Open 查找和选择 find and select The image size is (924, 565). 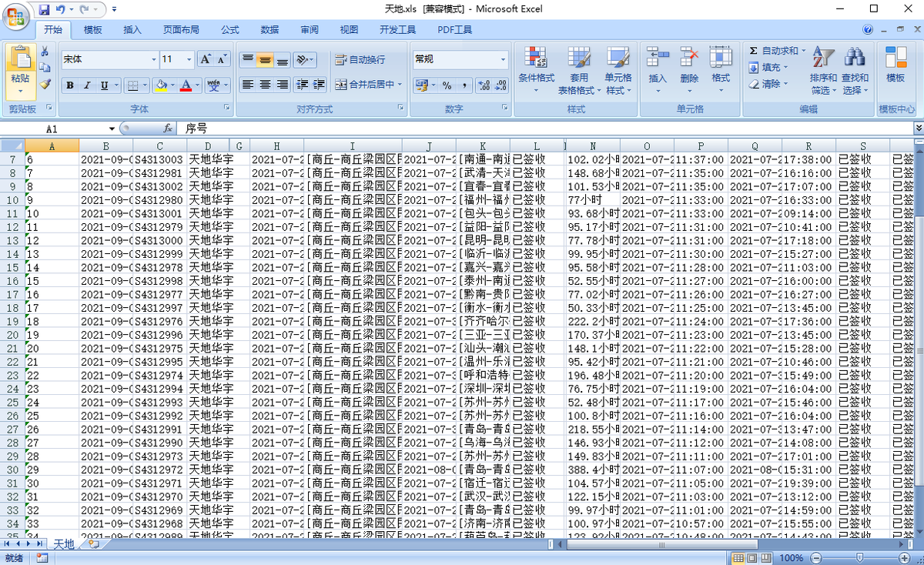point(855,70)
